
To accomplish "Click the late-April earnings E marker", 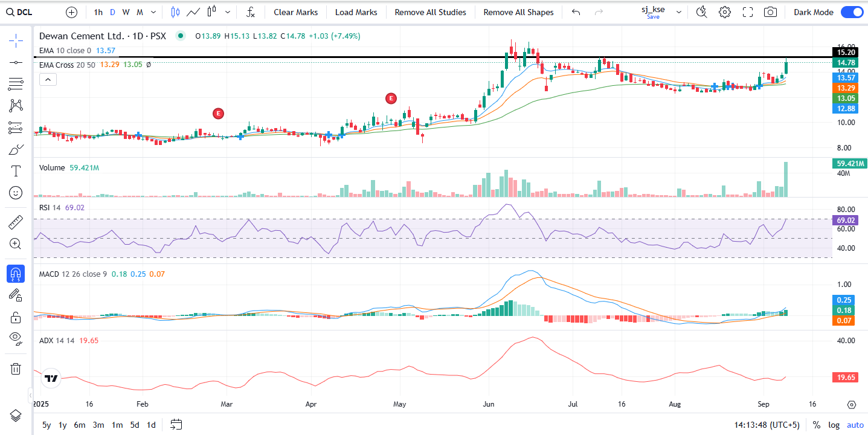I will click(391, 98).
